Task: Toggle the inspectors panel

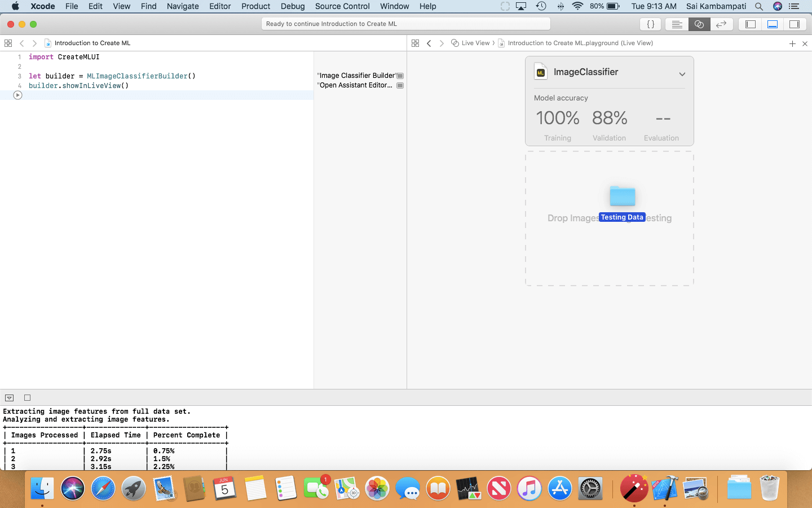Action: 795,24
